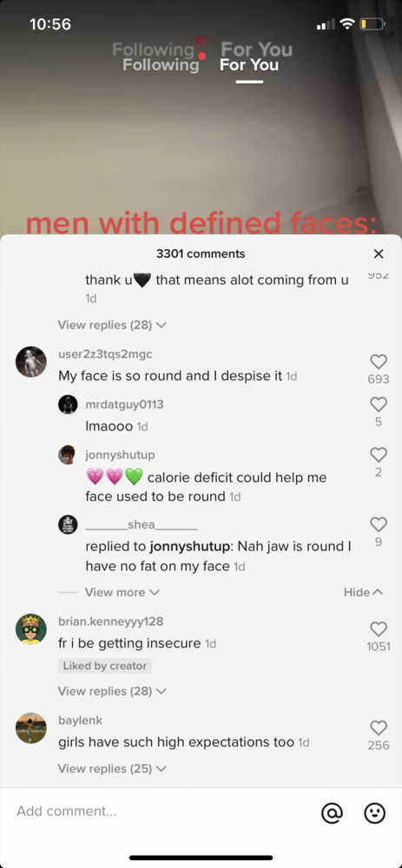Open user2z3tqs2mgc's profile picture
This screenshot has height=868, width=402.
[x=31, y=362]
